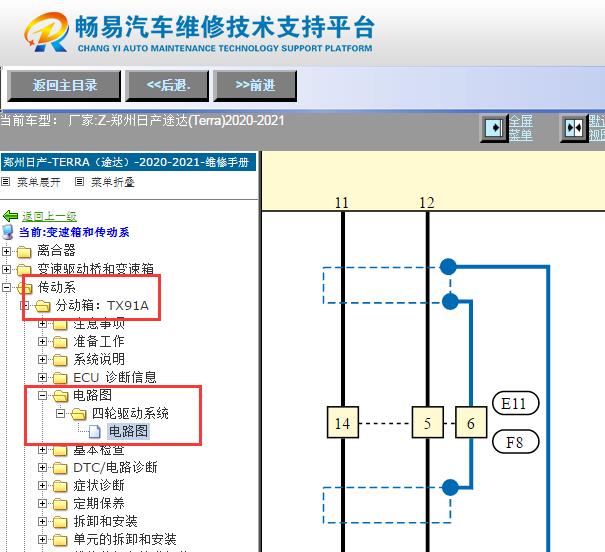Image resolution: width=605 pixels, height=552 pixels.
Task: Select the 四轮驱动系统 tree label
Action: (130, 413)
